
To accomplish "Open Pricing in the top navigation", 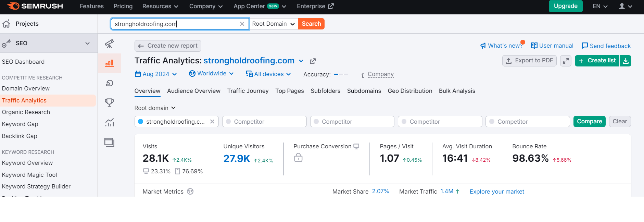I will [x=123, y=6].
